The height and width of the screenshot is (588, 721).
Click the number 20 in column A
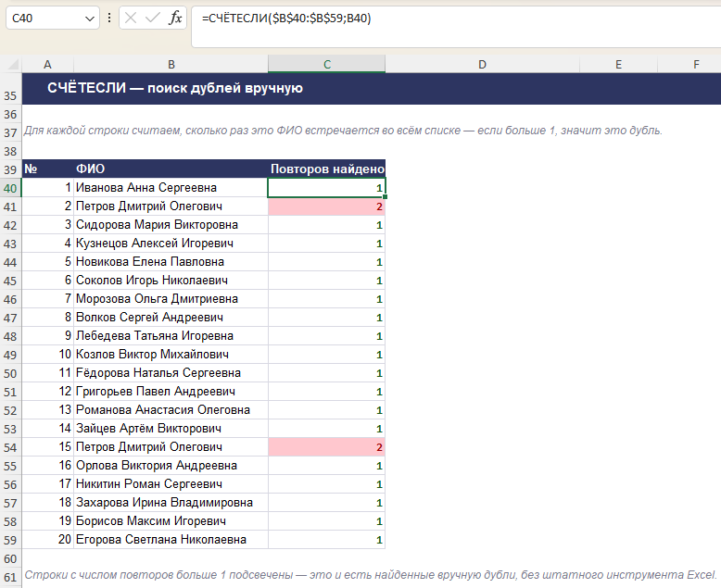(65, 539)
